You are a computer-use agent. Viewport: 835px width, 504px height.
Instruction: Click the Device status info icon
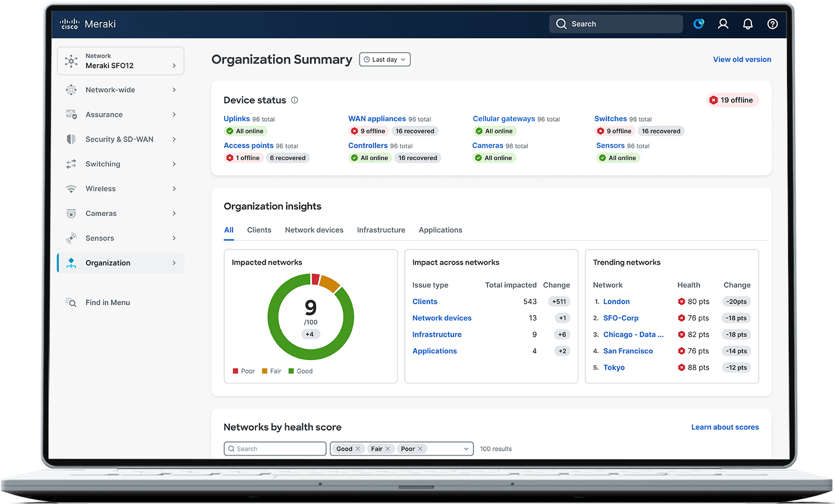coord(294,100)
